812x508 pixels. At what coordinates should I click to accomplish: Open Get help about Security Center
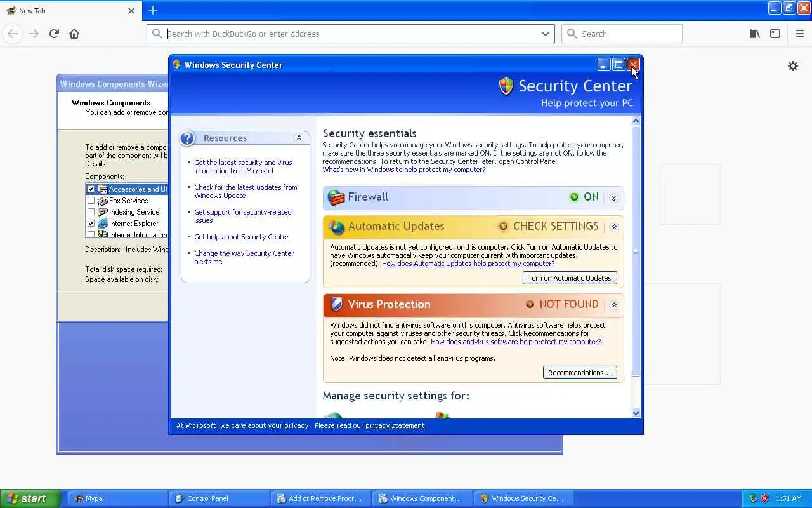click(241, 237)
